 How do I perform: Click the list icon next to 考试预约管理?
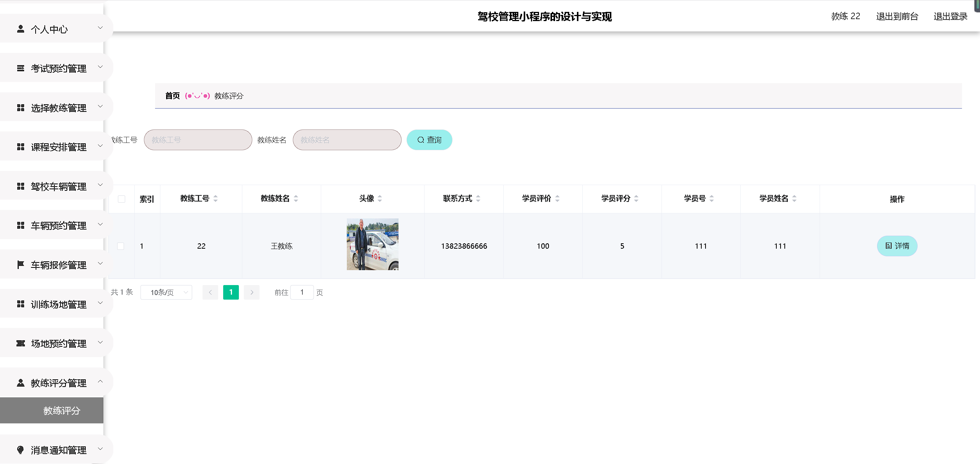pyautogui.click(x=21, y=68)
